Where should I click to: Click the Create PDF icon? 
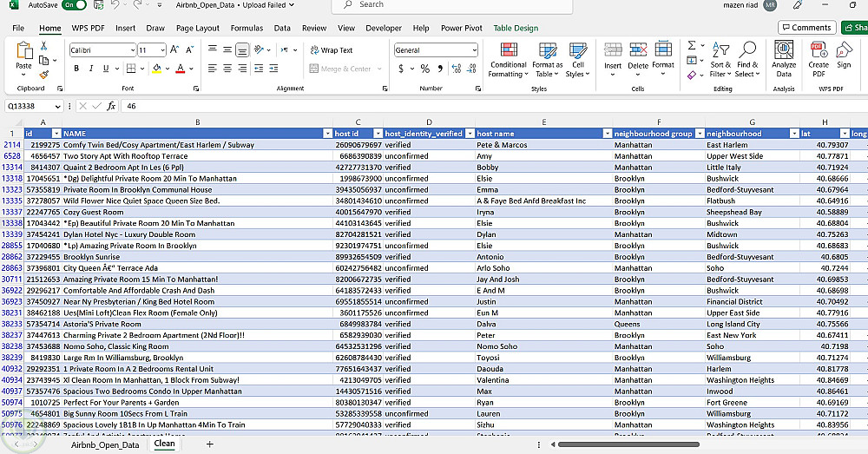tap(819, 50)
